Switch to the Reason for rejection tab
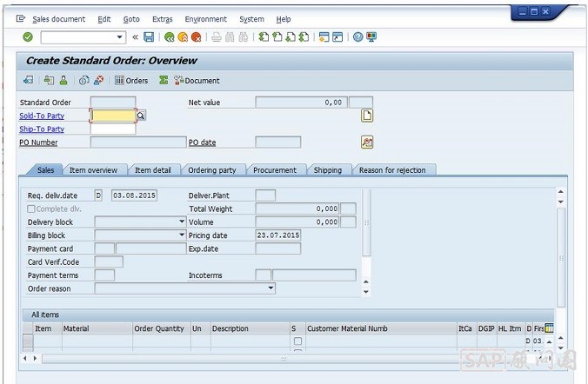The image size is (588, 384). (392, 170)
